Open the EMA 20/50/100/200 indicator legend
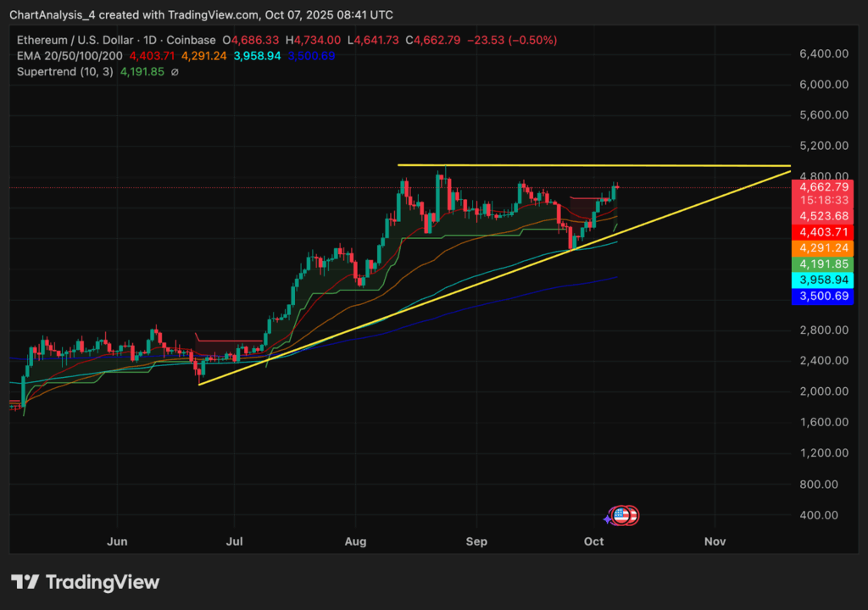 coord(70,56)
